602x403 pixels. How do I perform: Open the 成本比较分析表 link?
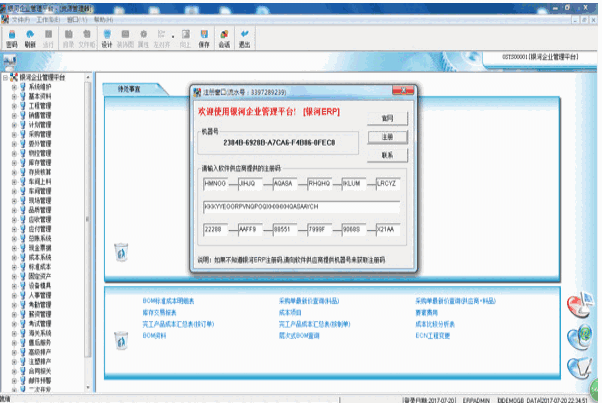click(x=435, y=324)
